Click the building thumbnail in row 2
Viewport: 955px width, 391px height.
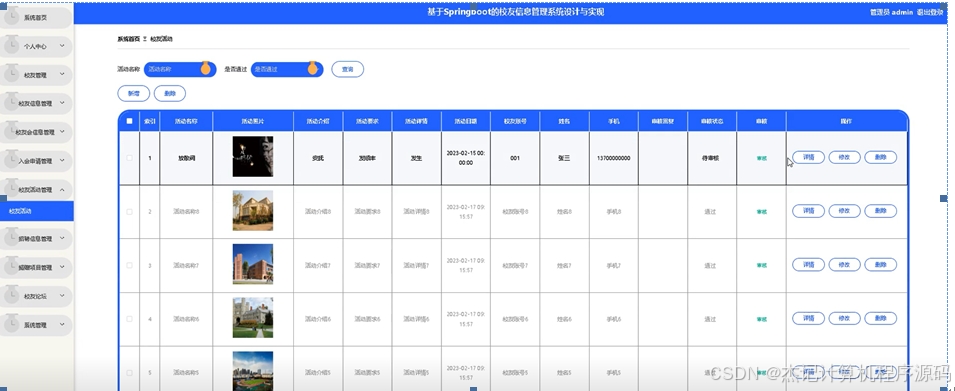pos(253,211)
